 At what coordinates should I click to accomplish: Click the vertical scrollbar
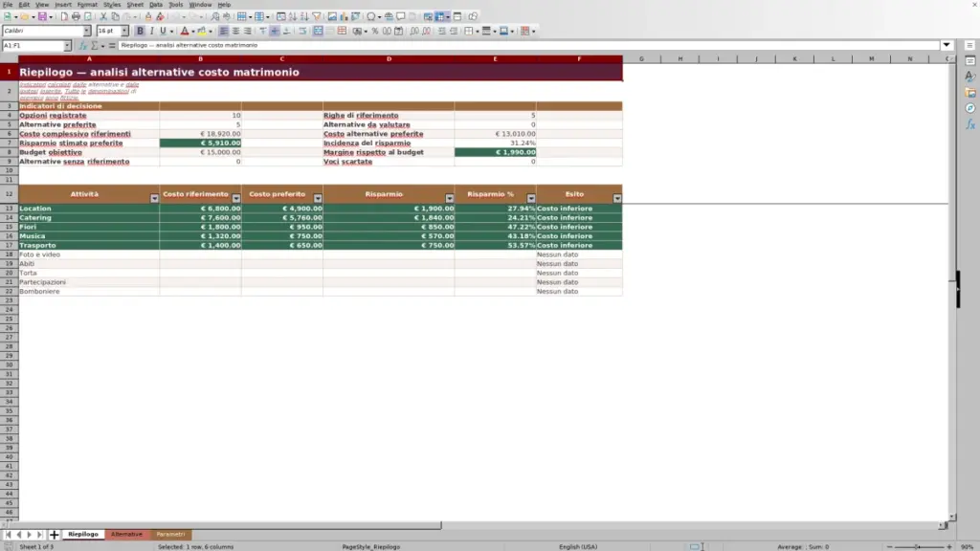click(x=952, y=289)
